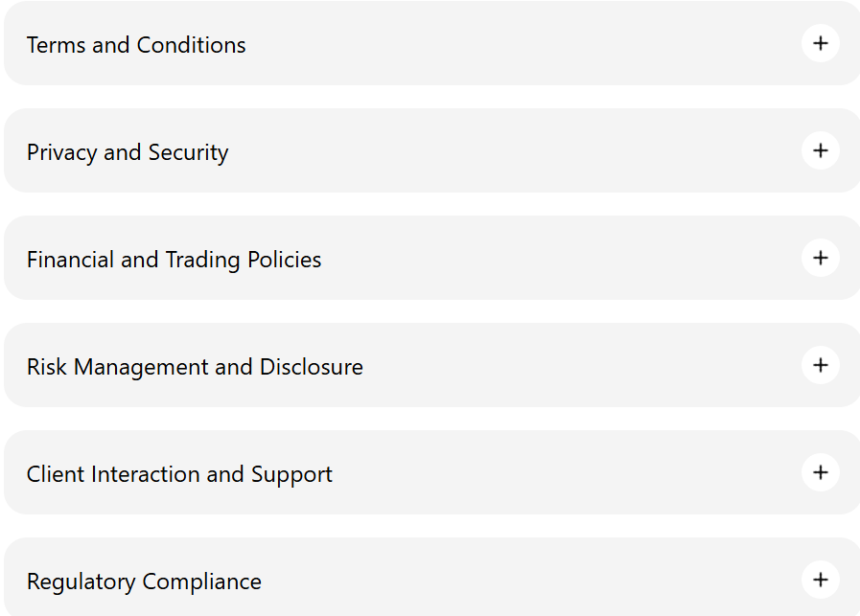Open the Client Interaction and Support title

pos(179,474)
